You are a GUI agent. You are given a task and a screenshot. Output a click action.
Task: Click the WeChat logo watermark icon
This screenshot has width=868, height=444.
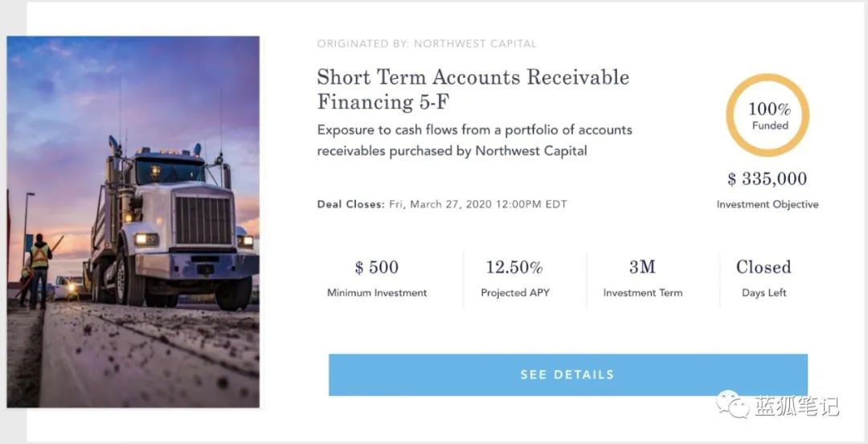point(732,405)
